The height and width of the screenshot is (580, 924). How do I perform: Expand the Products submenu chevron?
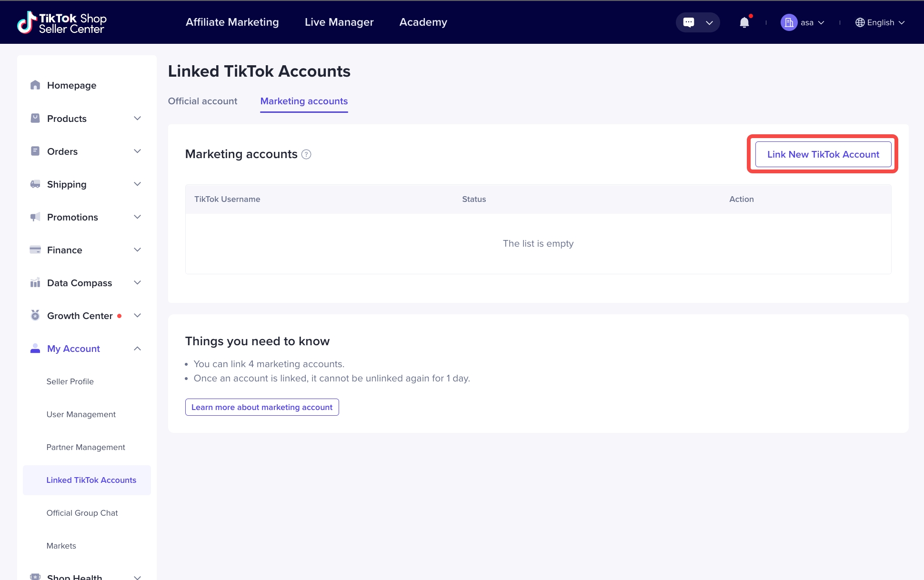(138, 118)
